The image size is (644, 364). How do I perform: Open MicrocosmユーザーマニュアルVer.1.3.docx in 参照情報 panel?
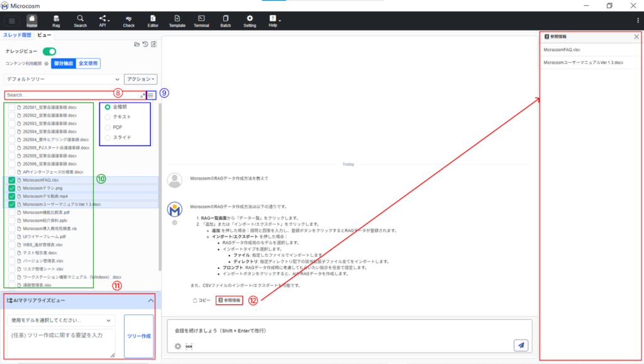[583, 62]
